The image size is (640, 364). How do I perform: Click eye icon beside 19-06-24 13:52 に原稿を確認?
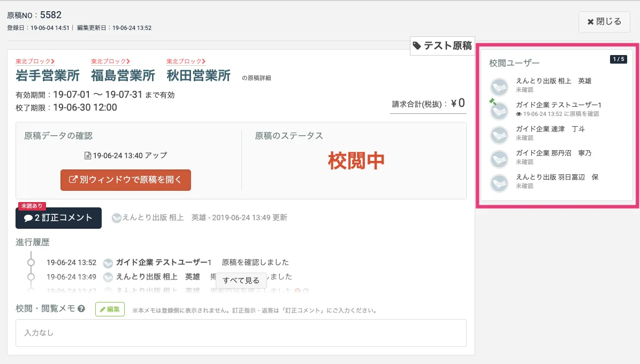pos(519,114)
